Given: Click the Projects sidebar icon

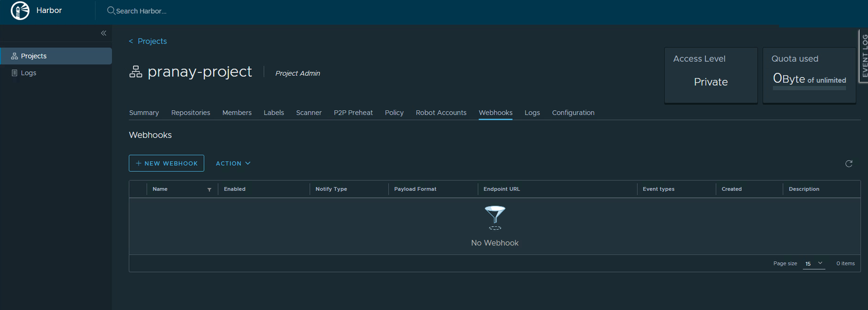Looking at the screenshot, I should 15,56.
